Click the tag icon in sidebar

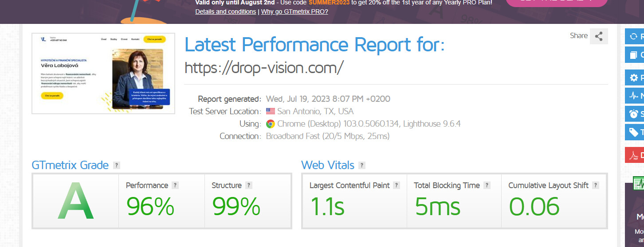pos(634,132)
